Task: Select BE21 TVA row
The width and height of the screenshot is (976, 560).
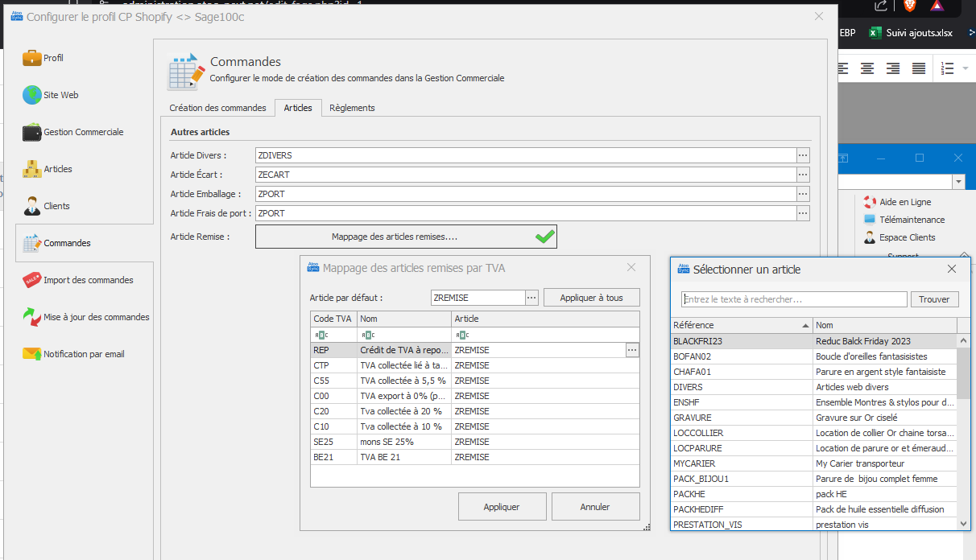Action: pyautogui.click(x=475, y=457)
